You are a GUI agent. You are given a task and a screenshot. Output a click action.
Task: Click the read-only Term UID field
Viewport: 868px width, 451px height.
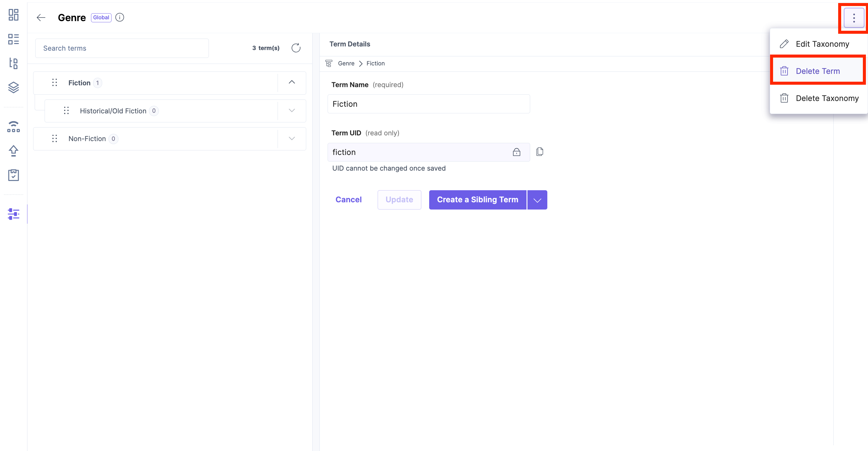[429, 152]
